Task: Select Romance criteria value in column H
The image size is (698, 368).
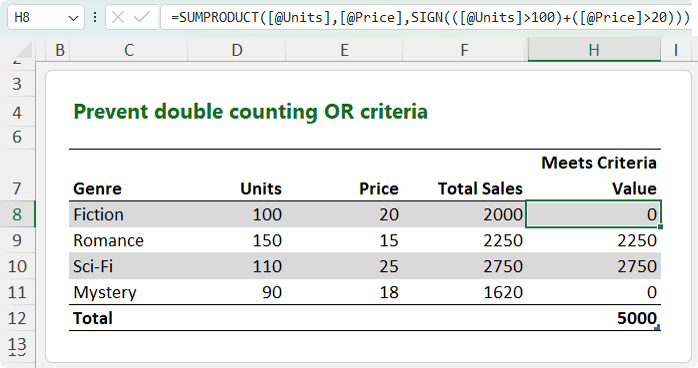Action: pos(594,240)
